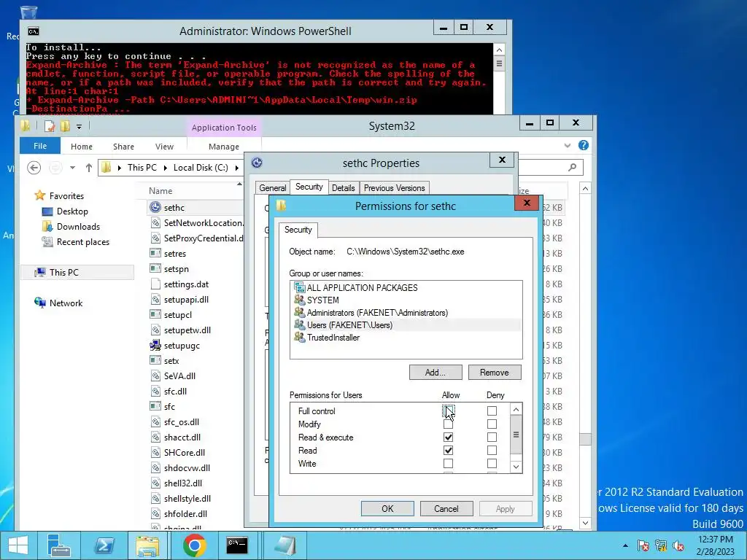Open Explorer help question mark icon
Image resolution: width=747 pixels, height=560 pixels.
pos(583,145)
